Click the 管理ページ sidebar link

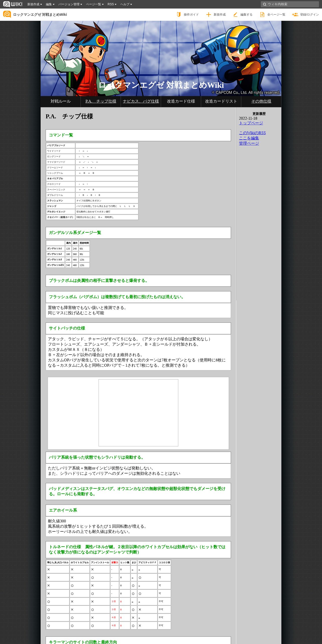click(249, 143)
